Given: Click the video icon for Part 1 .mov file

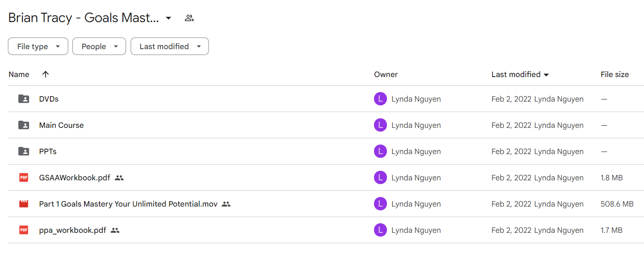Looking at the screenshot, I should point(24,204).
